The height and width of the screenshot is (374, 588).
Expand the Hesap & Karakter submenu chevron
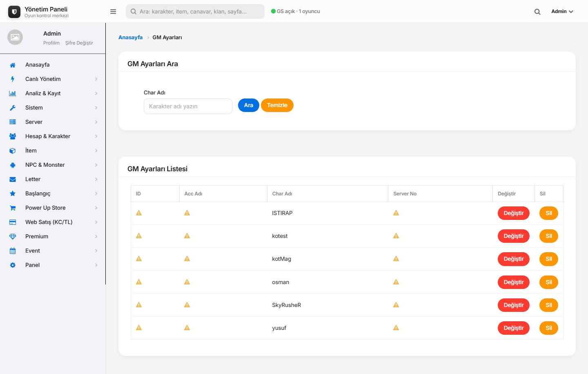click(x=96, y=137)
